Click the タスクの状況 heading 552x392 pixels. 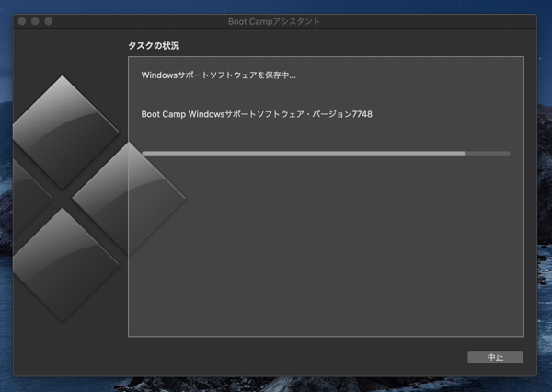(x=154, y=46)
